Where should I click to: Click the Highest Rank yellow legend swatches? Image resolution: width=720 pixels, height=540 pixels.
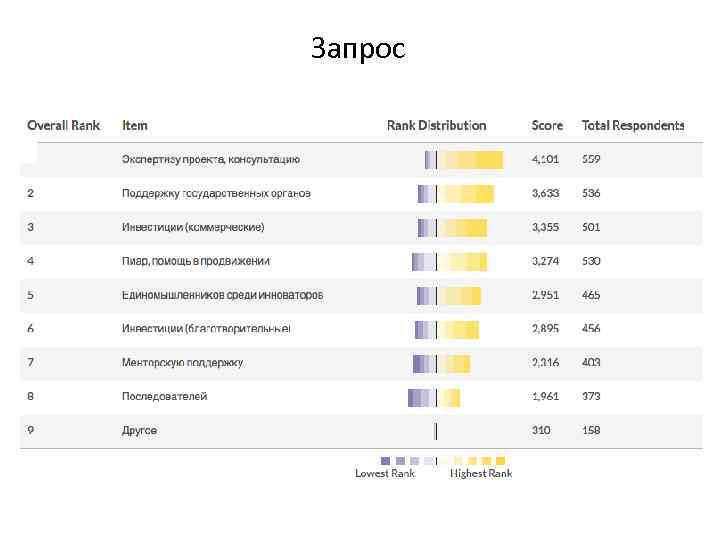483,461
